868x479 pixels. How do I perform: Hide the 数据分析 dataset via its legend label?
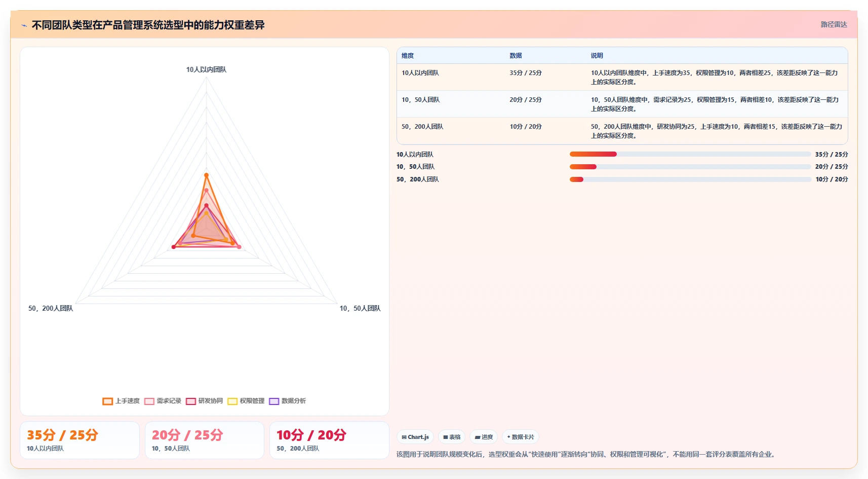[x=294, y=401]
